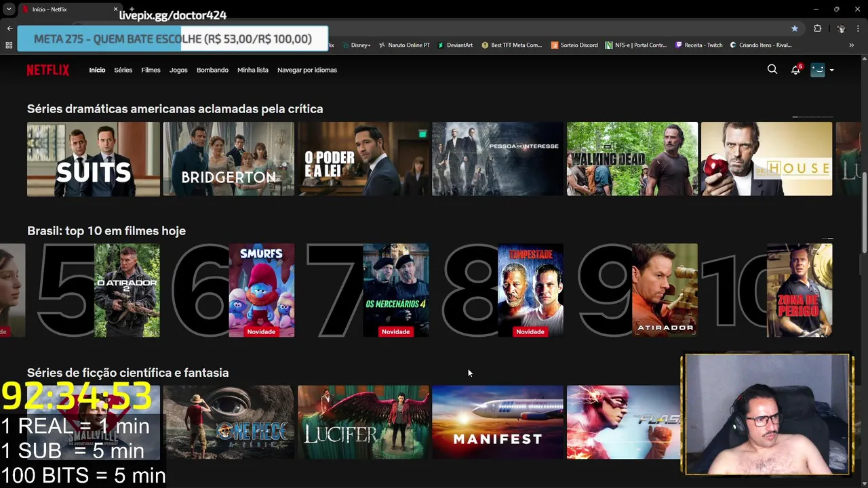Screen dimensions: 868x488
Task: Open the Disney+ bookmark
Action: [356, 45]
